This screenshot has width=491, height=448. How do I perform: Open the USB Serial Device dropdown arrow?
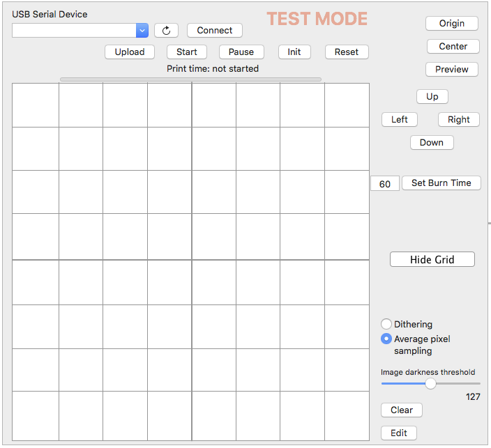coord(142,31)
